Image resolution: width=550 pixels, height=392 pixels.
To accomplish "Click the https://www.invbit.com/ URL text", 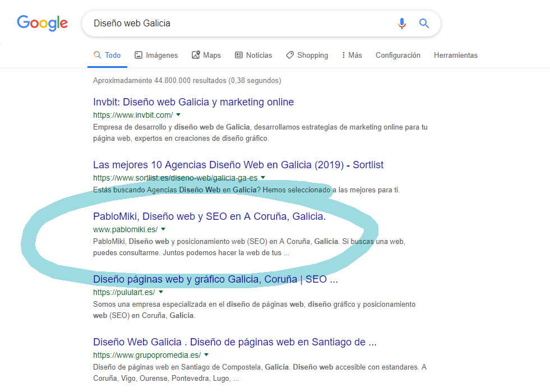I will (x=133, y=115).
